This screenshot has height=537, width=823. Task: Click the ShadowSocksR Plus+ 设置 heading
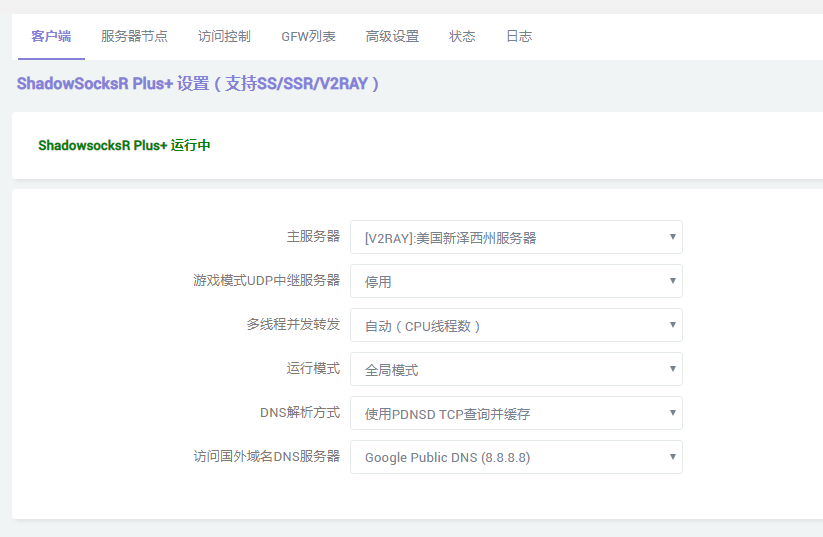[197, 83]
